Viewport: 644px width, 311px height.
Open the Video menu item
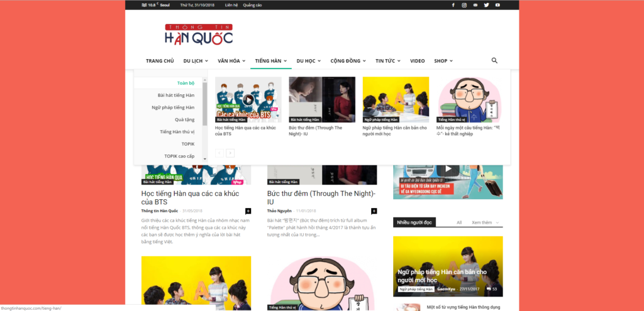(x=417, y=61)
